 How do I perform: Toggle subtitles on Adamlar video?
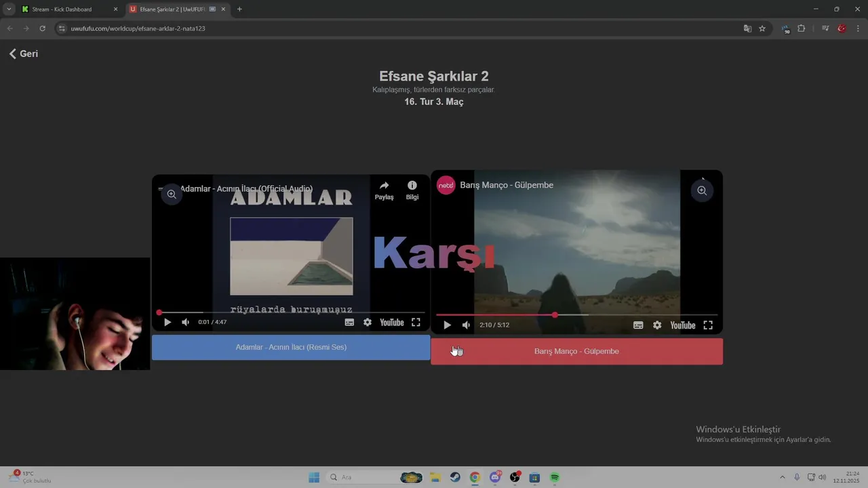click(x=349, y=323)
